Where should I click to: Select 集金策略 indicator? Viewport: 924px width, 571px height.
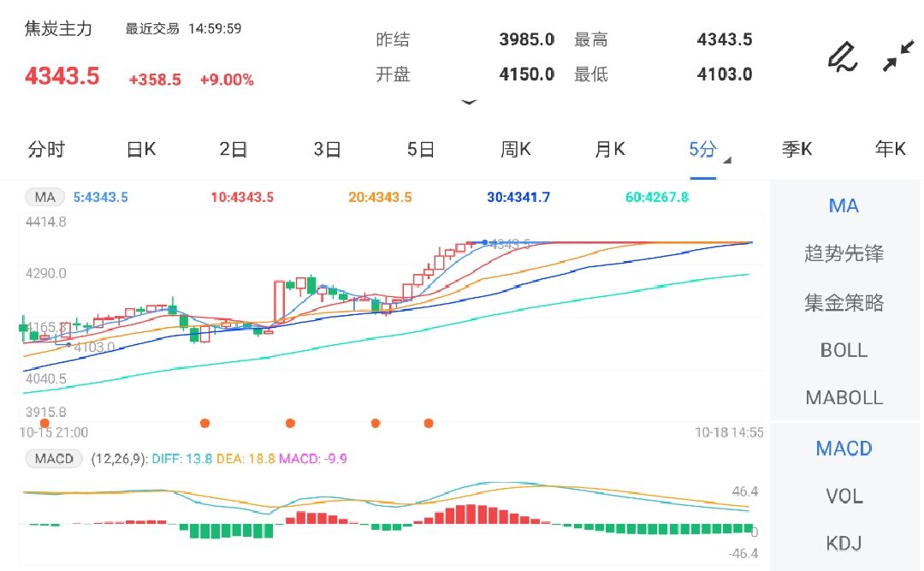tap(844, 302)
